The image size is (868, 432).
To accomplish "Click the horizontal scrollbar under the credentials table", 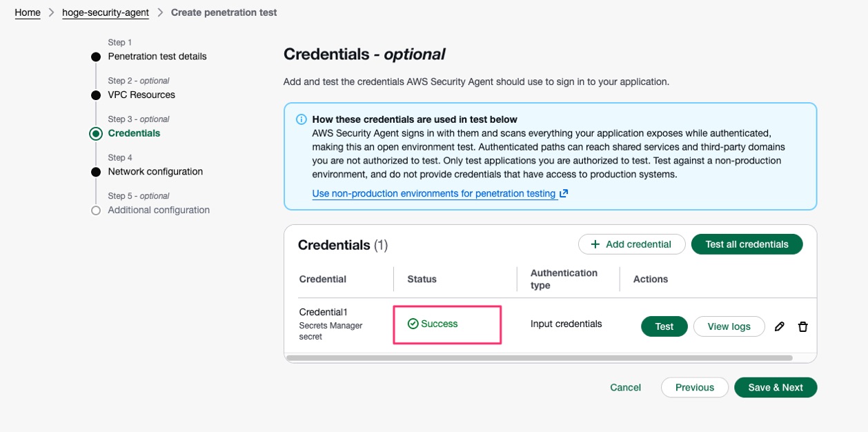I will click(539, 358).
